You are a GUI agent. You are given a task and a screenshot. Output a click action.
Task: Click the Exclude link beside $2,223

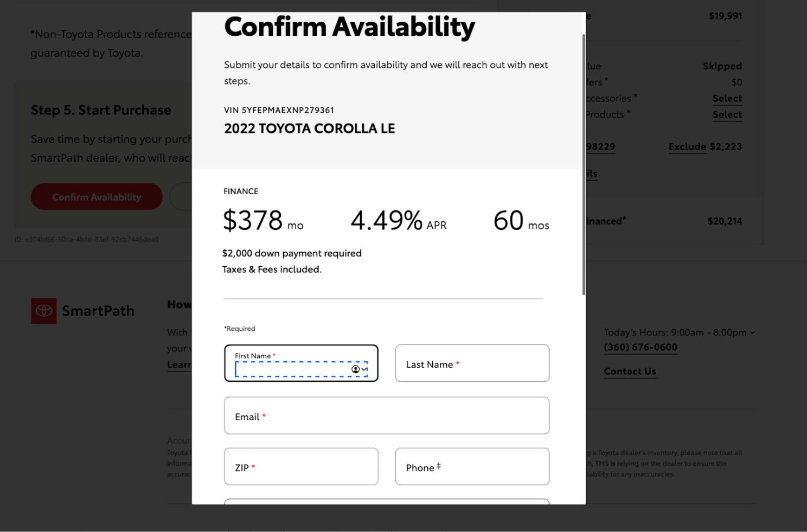click(x=687, y=146)
